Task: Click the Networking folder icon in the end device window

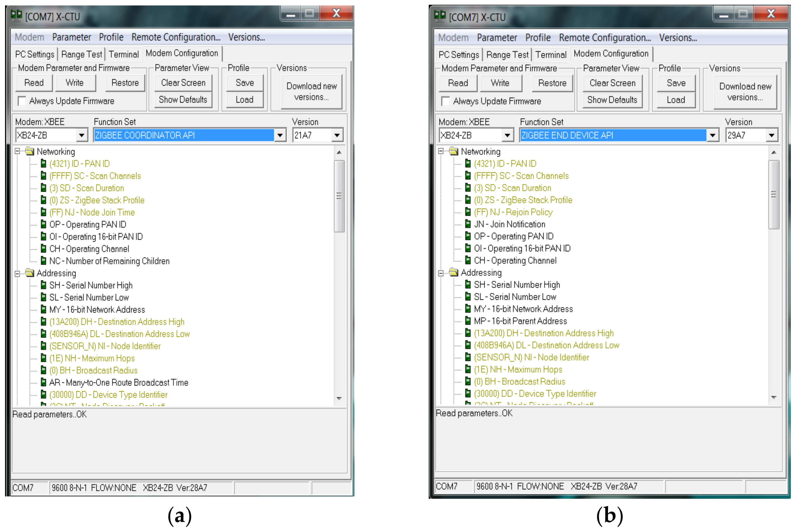Action: click(454, 151)
